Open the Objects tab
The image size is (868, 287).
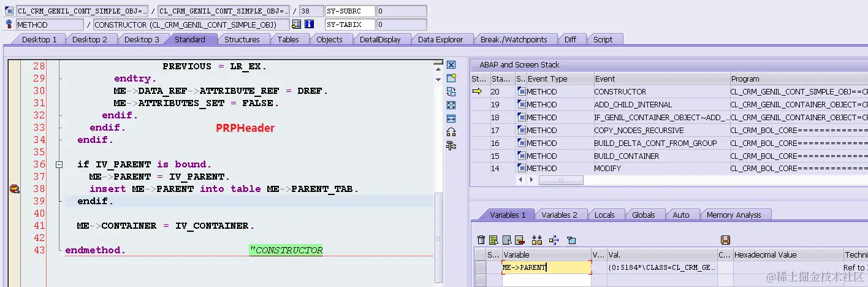[329, 39]
